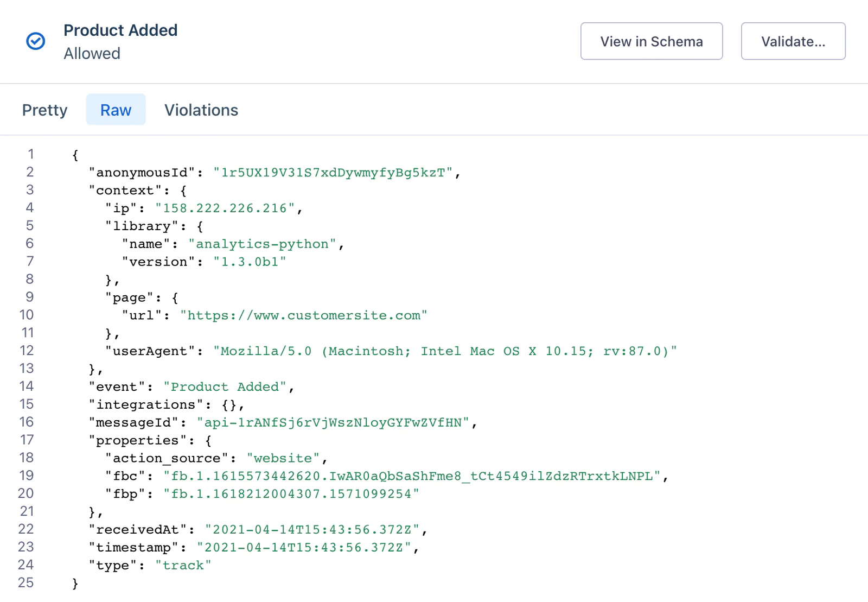
Task: Click the View in Schema button
Action: pos(651,41)
